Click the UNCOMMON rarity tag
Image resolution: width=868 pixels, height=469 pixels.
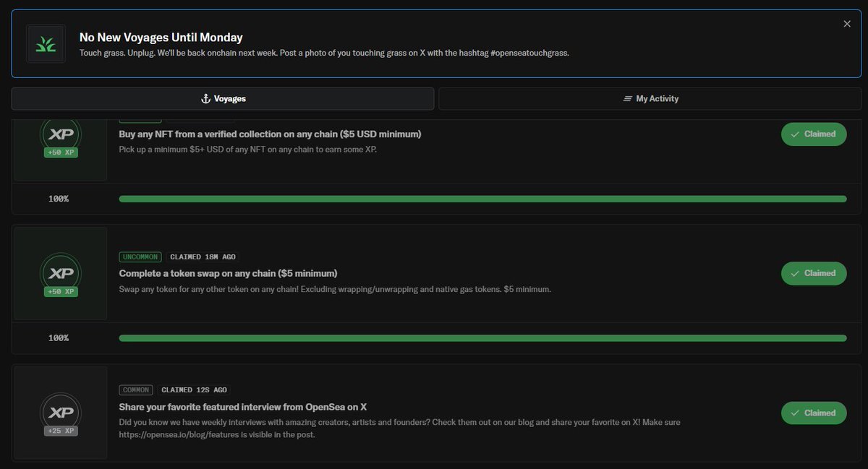point(140,257)
